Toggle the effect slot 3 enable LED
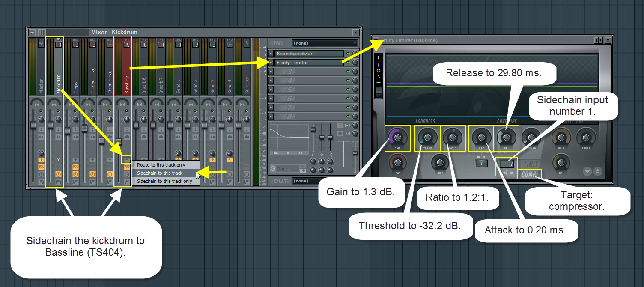The image size is (644, 287). coord(348,72)
